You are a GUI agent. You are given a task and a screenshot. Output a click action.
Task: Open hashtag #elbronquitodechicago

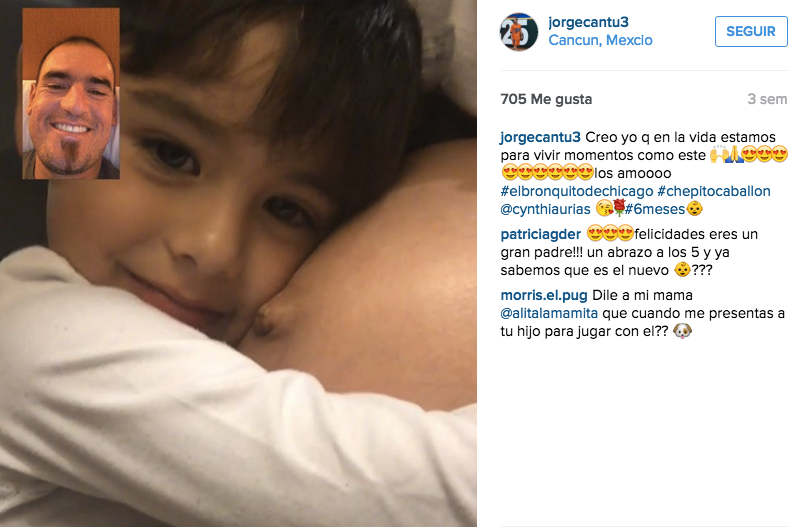point(577,191)
